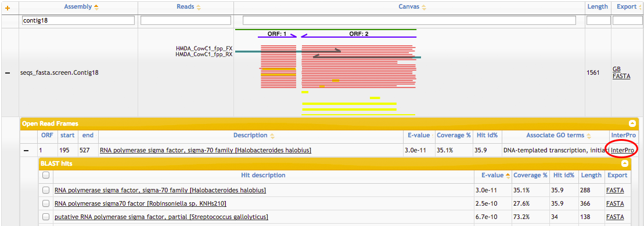The width and height of the screenshot is (644, 226).
Task: Sort the Reads column
Action: click(199, 7)
